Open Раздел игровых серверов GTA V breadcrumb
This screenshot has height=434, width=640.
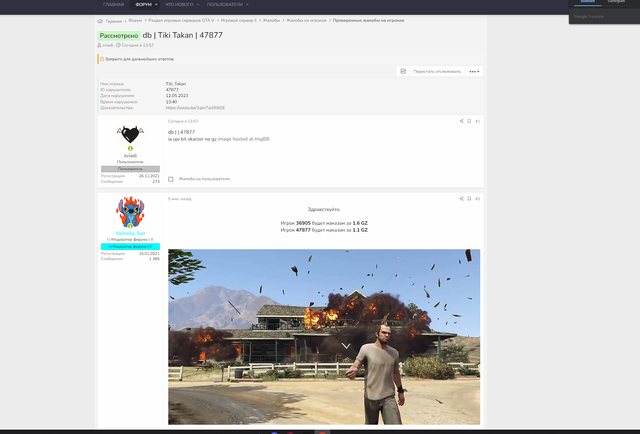pos(181,20)
